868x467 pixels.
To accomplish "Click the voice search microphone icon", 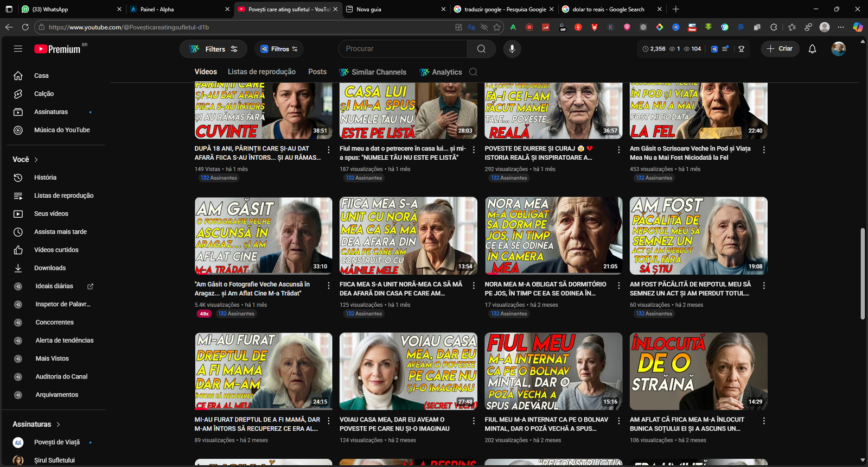I will [x=512, y=49].
